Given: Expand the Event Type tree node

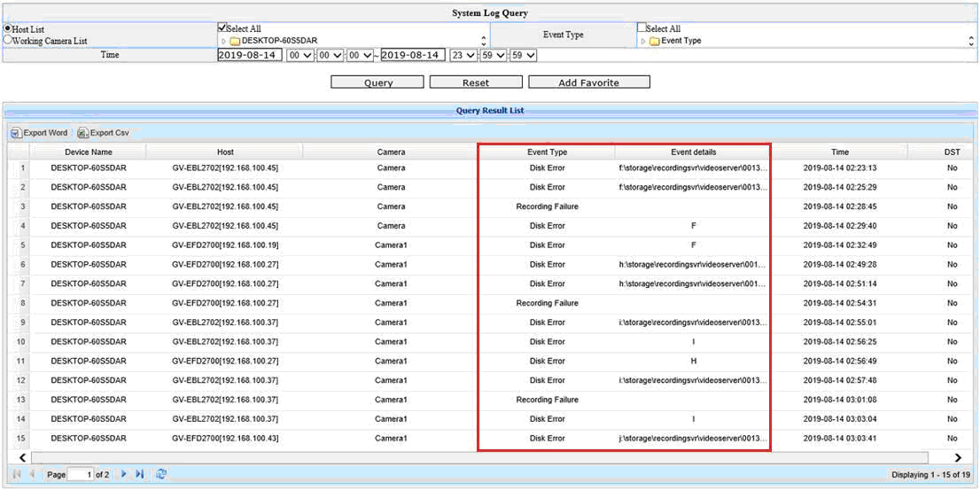Looking at the screenshot, I should click(x=644, y=42).
